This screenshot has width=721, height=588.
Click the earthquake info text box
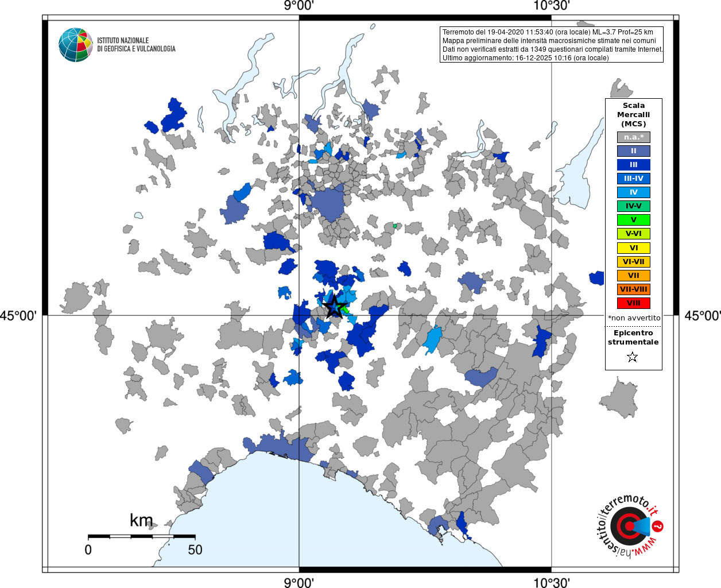(x=552, y=45)
